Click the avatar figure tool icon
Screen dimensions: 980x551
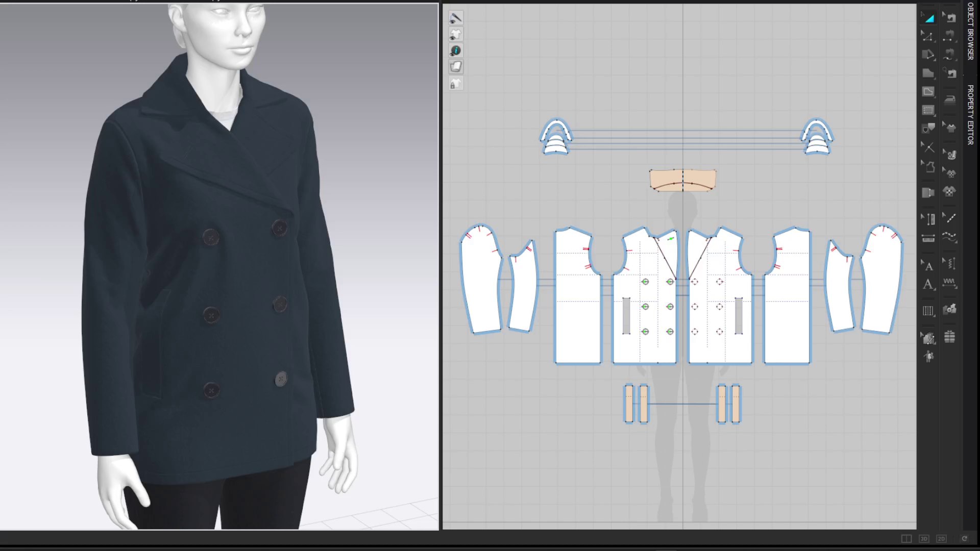928,357
